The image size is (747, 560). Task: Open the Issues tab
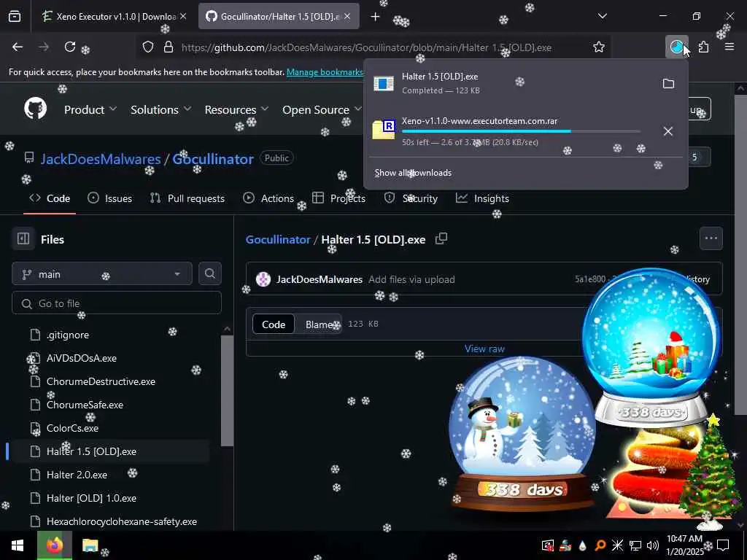pos(109,198)
